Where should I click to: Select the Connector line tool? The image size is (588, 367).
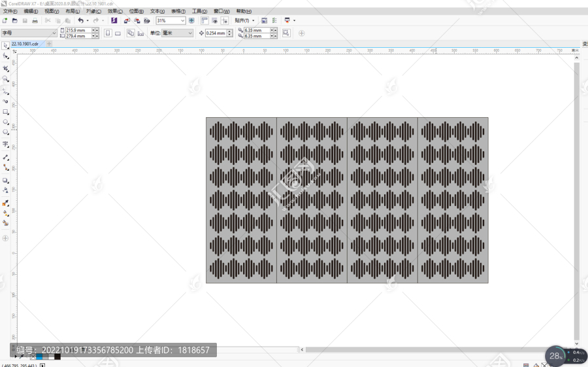pos(5,167)
